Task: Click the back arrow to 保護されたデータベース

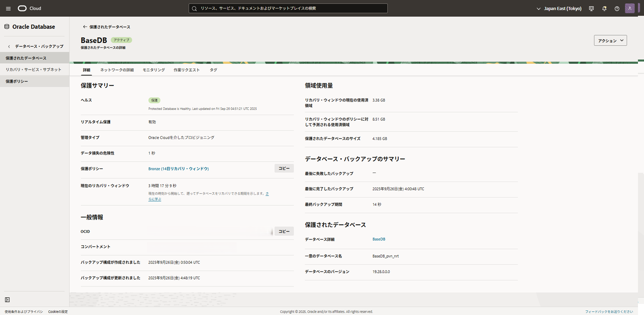Action: point(85,27)
